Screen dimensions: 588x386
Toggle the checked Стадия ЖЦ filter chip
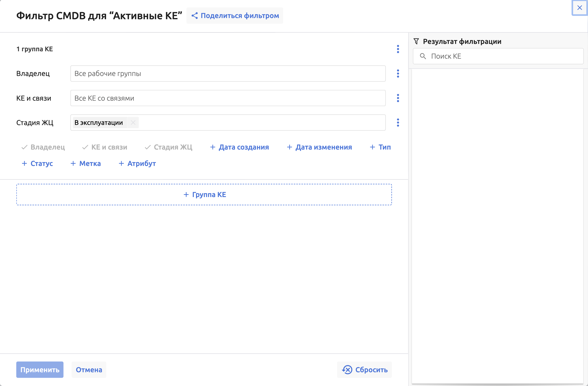pyautogui.click(x=168, y=147)
